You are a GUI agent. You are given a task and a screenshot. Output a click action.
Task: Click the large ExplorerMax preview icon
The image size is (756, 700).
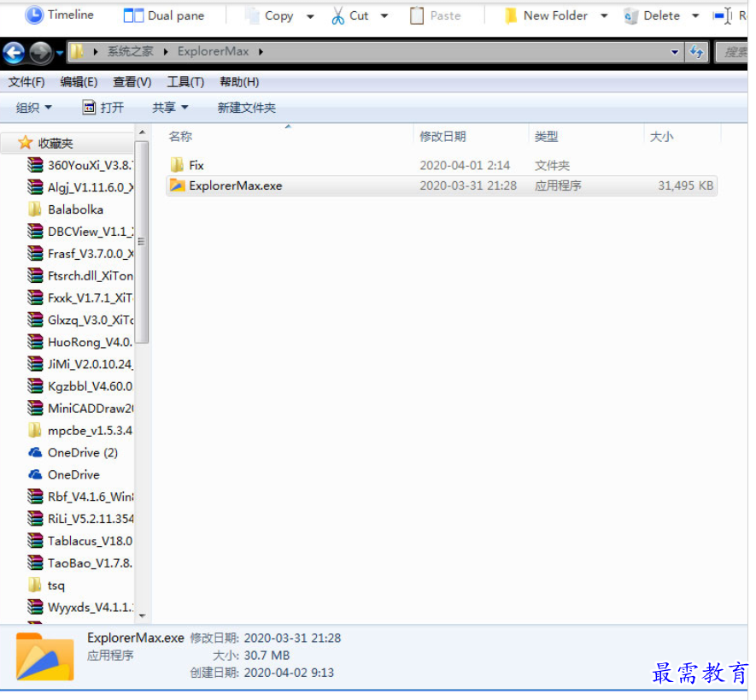[x=44, y=656]
